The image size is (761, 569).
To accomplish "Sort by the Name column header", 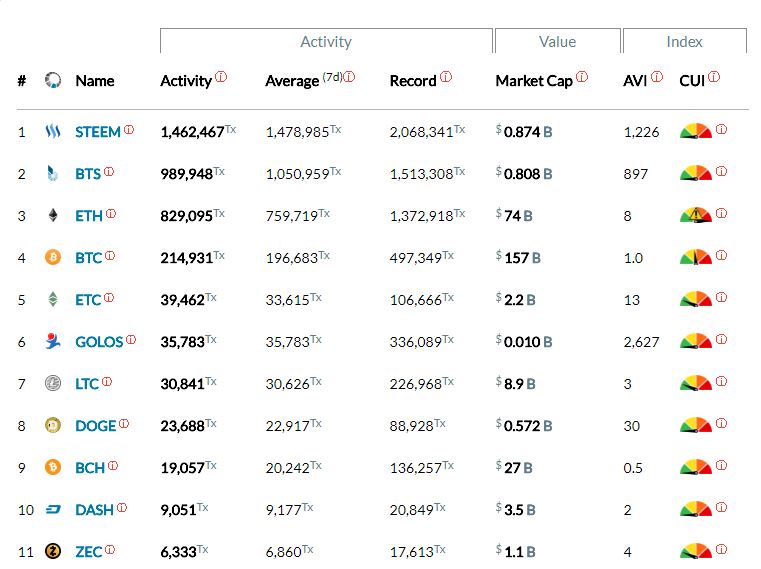I will [95, 81].
